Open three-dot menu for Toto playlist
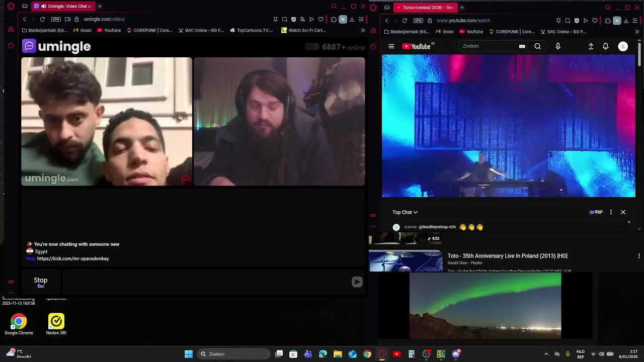The width and height of the screenshot is (644, 362). 639,256
